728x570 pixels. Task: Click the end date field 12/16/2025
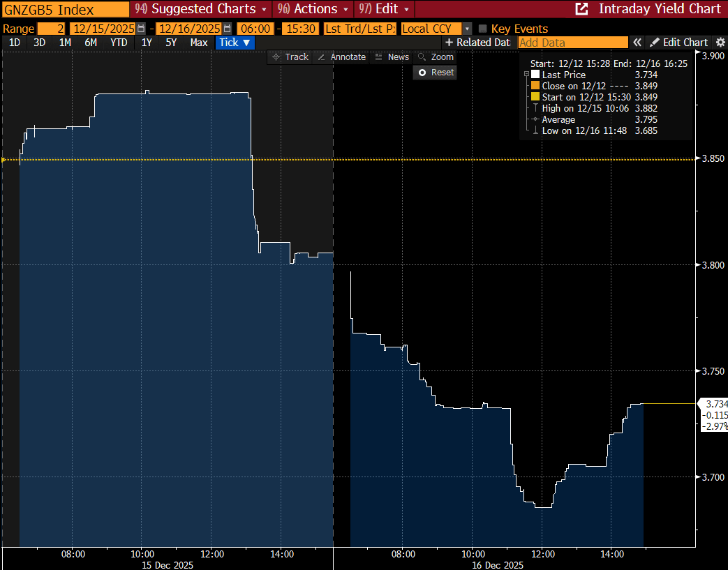click(x=189, y=29)
